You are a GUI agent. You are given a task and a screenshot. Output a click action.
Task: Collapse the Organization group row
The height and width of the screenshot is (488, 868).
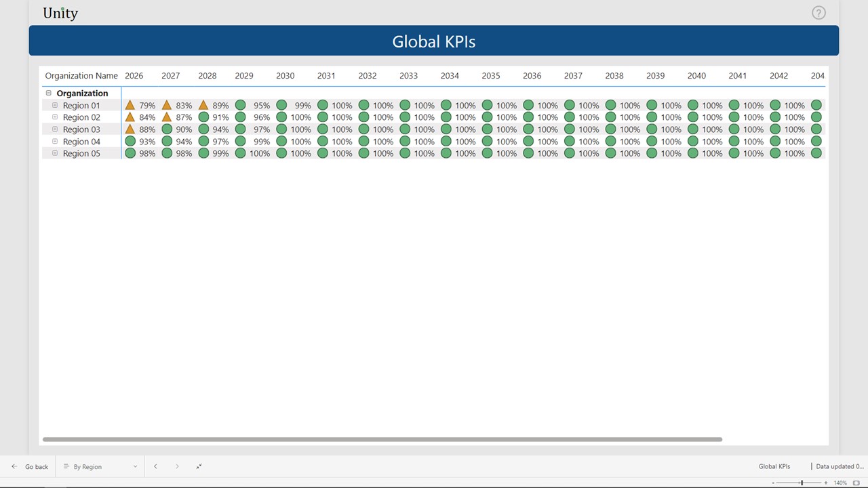(x=48, y=94)
